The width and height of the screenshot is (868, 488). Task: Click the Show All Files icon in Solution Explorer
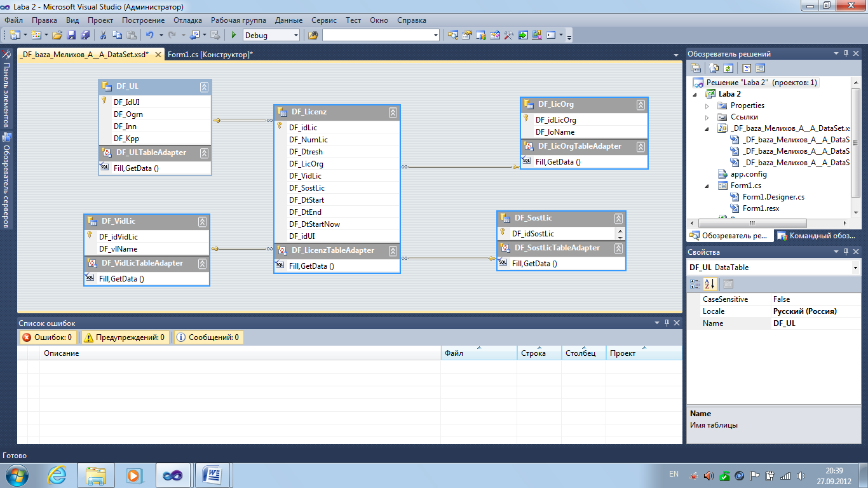click(715, 68)
